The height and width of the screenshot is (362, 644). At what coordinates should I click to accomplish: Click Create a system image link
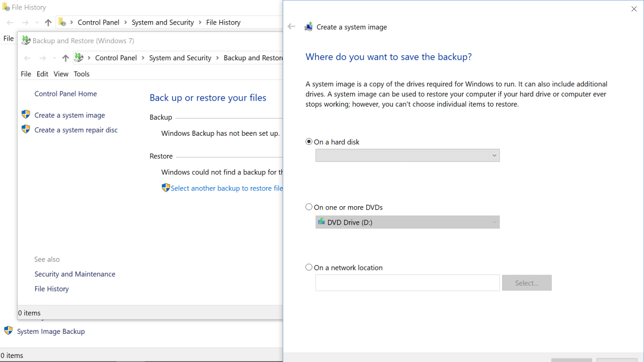(x=70, y=115)
